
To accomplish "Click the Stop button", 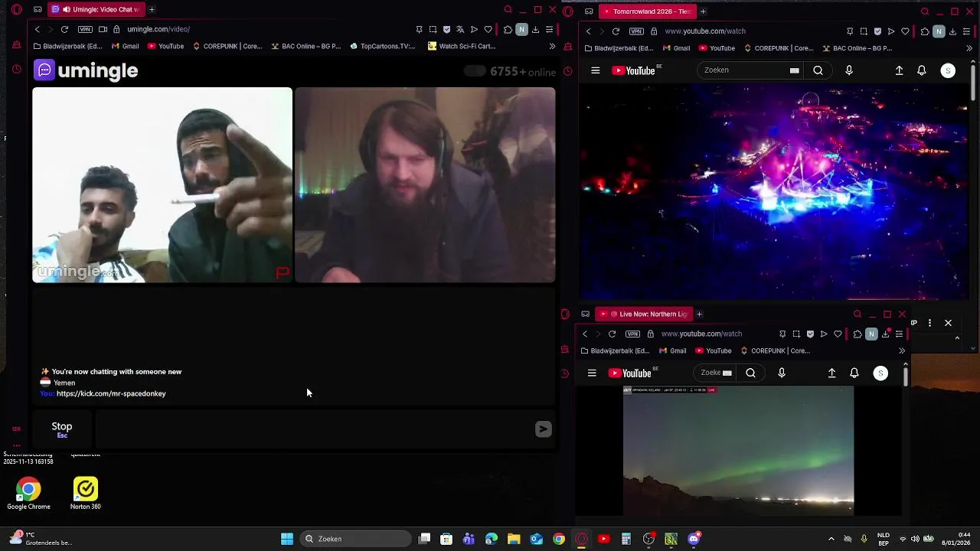I will coord(62,429).
